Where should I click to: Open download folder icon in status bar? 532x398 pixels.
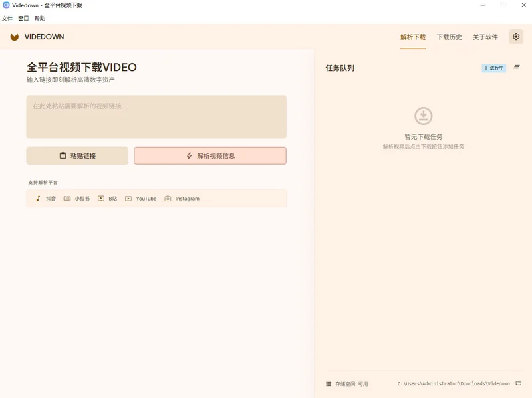click(x=519, y=383)
